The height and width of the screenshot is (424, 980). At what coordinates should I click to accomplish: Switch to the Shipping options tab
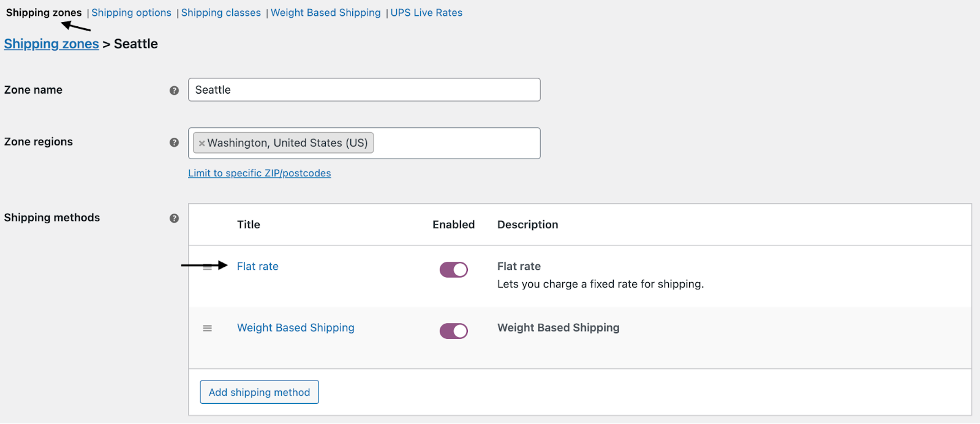point(131,12)
